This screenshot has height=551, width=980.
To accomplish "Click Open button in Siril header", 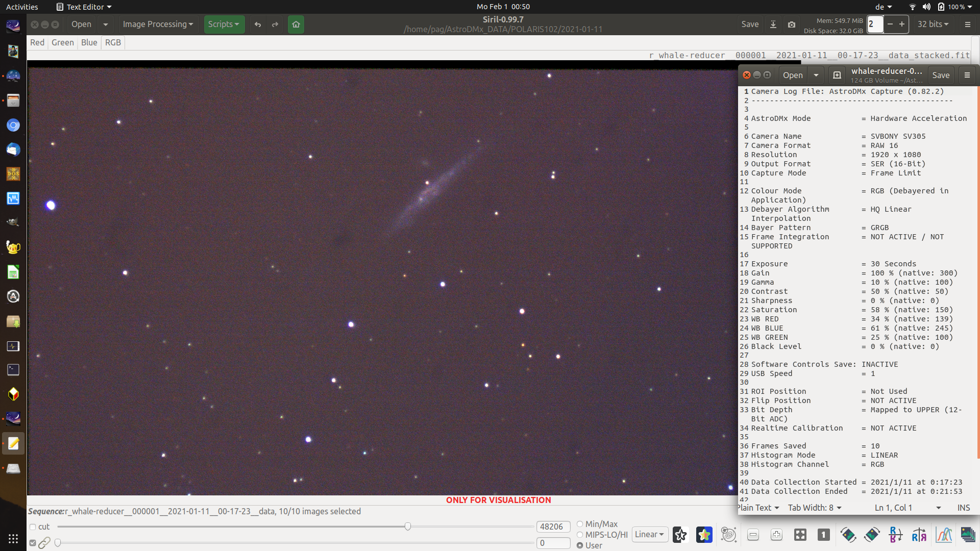I will [82, 24].
